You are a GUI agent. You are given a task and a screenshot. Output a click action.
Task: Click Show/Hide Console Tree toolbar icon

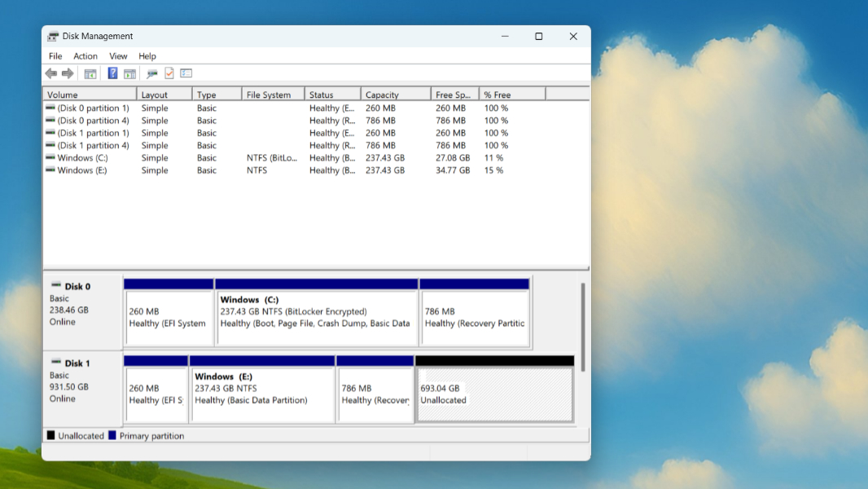point(90,73)
